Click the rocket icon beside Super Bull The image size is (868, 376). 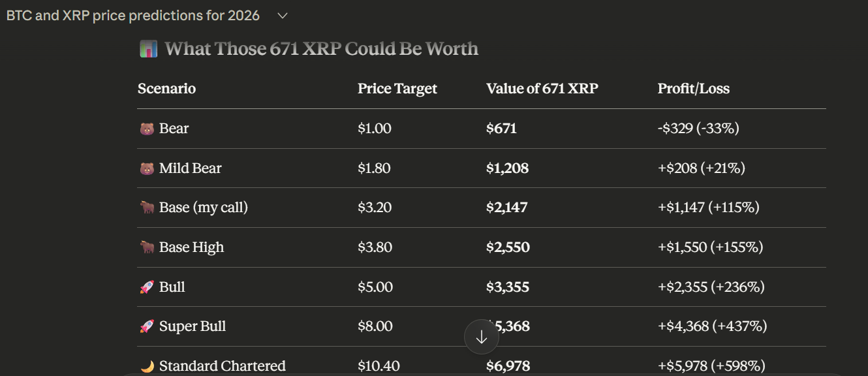click(x=147, y=326)
